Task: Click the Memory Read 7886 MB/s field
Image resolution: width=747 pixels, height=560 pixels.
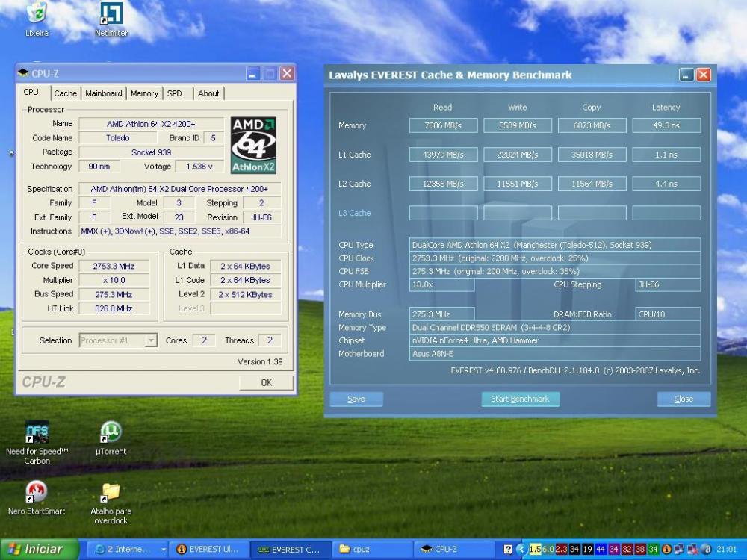Action: click(x=443, y=125)
